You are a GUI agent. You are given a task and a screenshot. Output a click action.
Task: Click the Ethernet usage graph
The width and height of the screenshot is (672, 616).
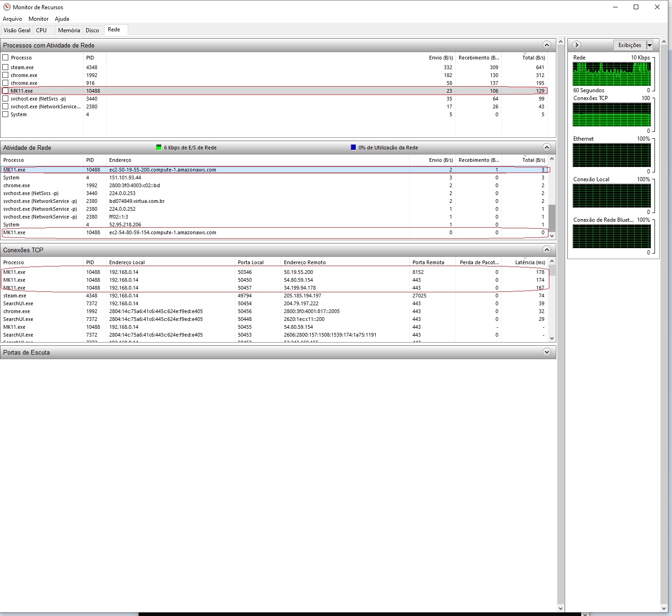click(x=612, y=155)
